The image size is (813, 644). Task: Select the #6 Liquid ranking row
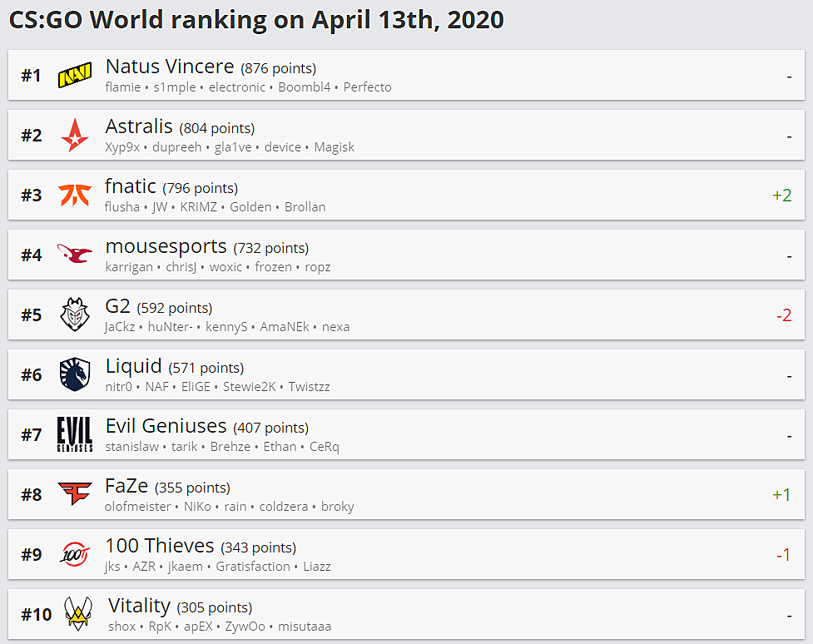point(406,374)
